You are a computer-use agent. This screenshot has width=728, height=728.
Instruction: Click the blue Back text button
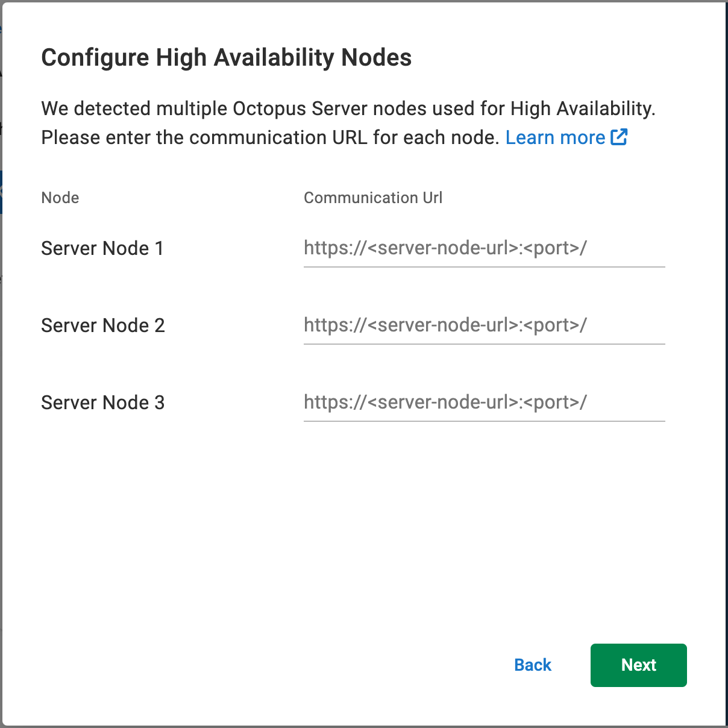(x=532, y=665)
